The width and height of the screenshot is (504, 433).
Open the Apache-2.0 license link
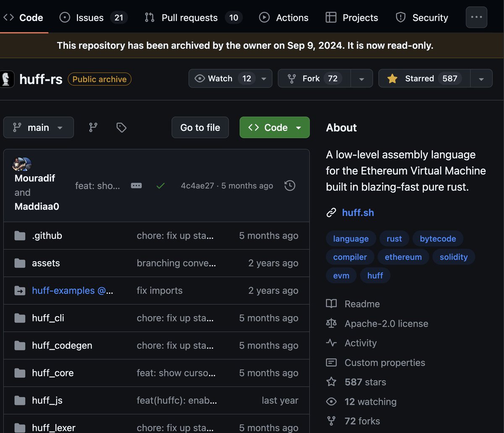coord(386,324)
